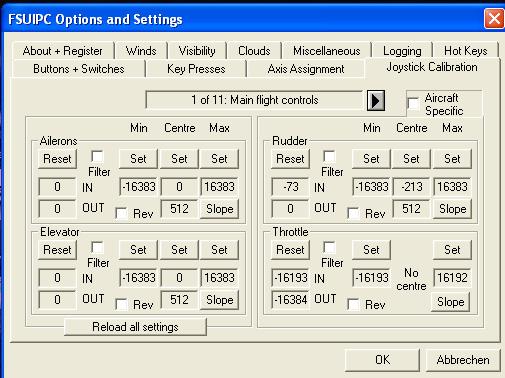Reset the Throttle calibration

290,250
